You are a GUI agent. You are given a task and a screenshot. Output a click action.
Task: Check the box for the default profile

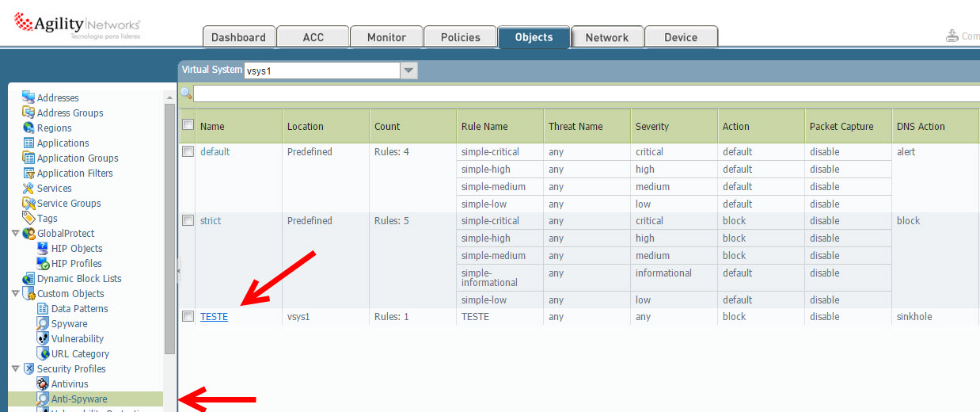click(188, 151)
